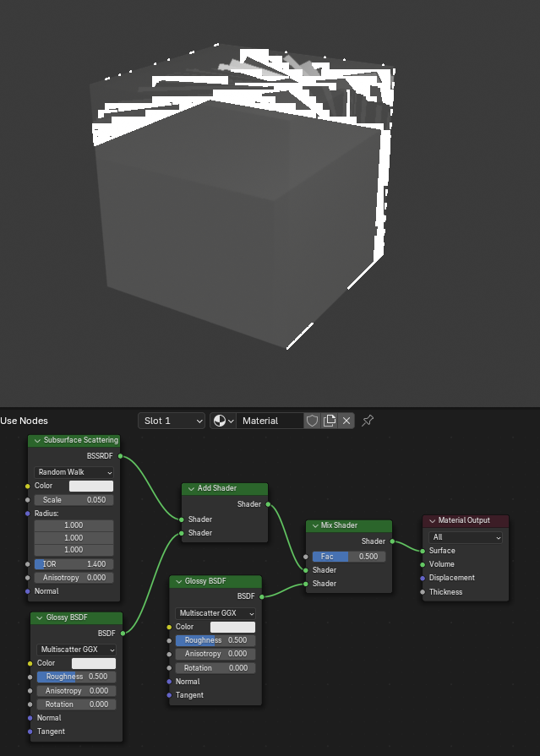Click Color swatch of Add-linked Glossy BSDF

tap(94, 663)
